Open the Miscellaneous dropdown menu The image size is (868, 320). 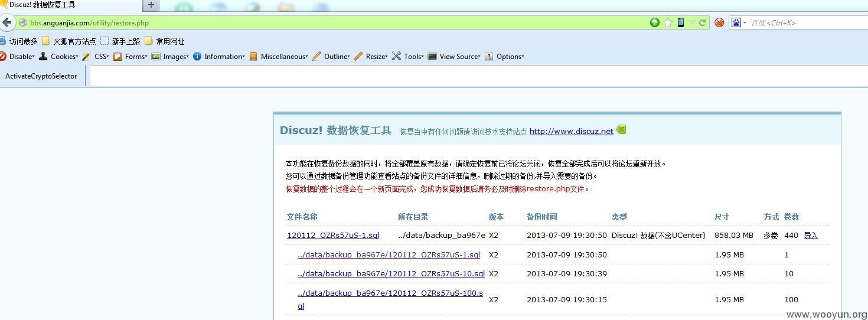pos(279,57)
